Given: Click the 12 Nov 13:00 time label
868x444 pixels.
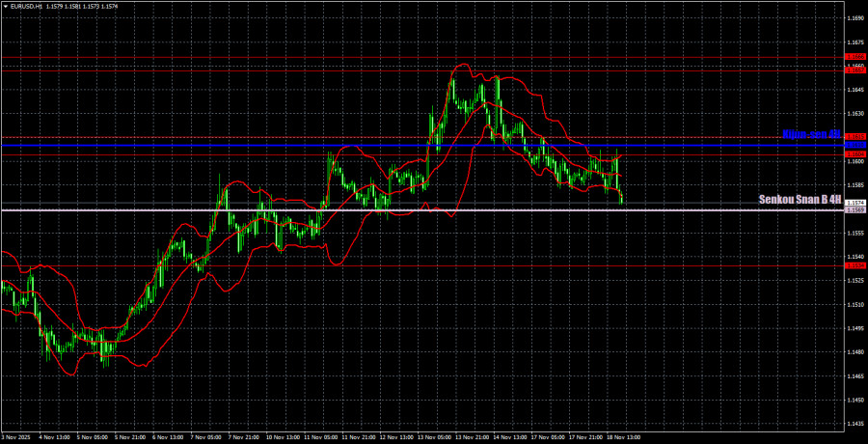Looking at the screenshot, I should pyautogui.click(x=395, y=438).
